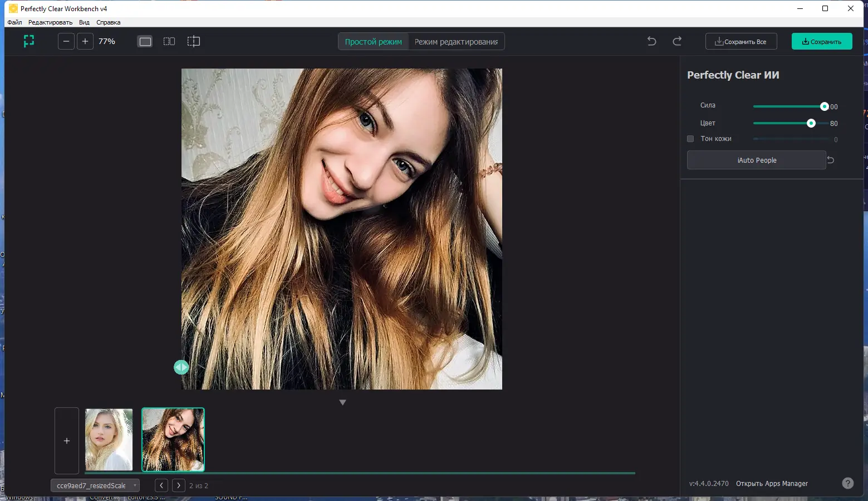Click the version number v:4.4.0.2470
Viewport: 868px width, 501px height.
click(709, 484)
